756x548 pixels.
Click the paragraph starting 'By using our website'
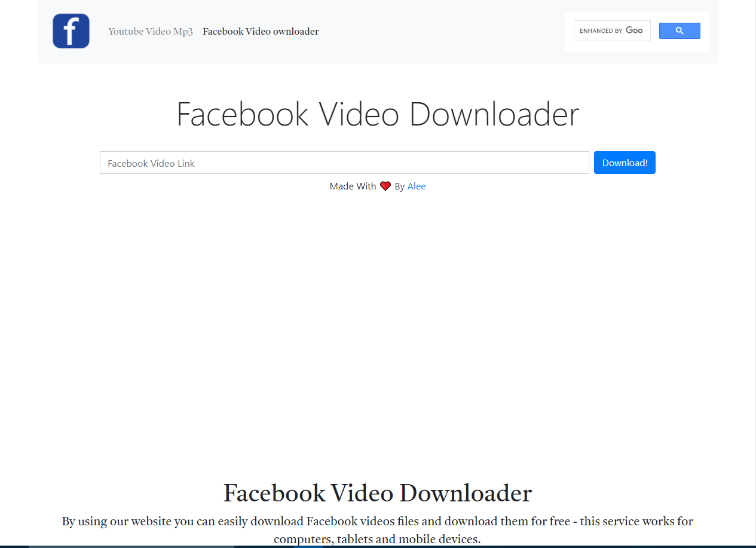click(x=378, y=530)
